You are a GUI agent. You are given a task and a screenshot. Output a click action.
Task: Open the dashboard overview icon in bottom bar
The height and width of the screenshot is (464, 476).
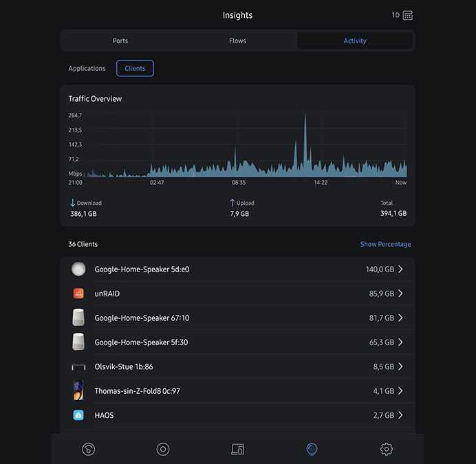click(88, 449)
